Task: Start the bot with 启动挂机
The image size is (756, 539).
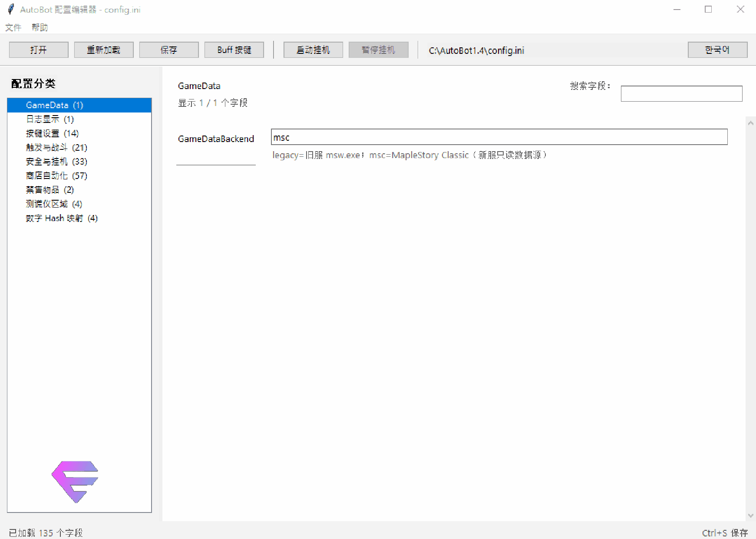Action: (313, 50)
